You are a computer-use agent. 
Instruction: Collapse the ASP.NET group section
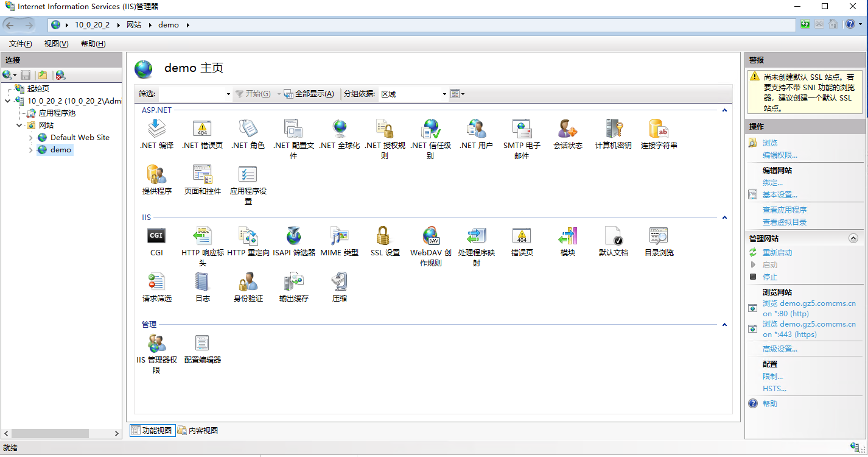(x=724, y=110)
